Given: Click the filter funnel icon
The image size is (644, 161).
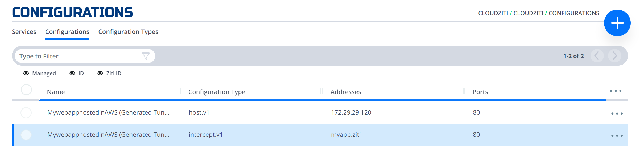Looking at the screenshot, I should (x=146, y=56).
